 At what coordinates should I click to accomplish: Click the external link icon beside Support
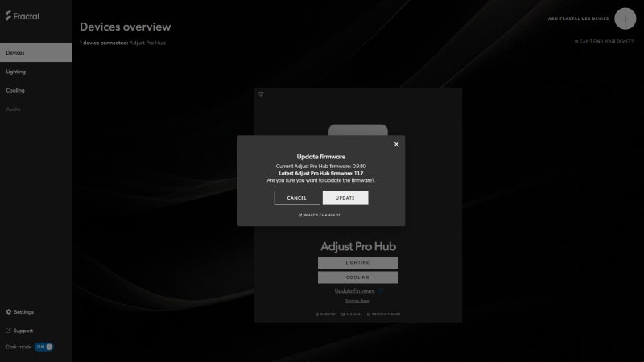click(x=8, y=331)
